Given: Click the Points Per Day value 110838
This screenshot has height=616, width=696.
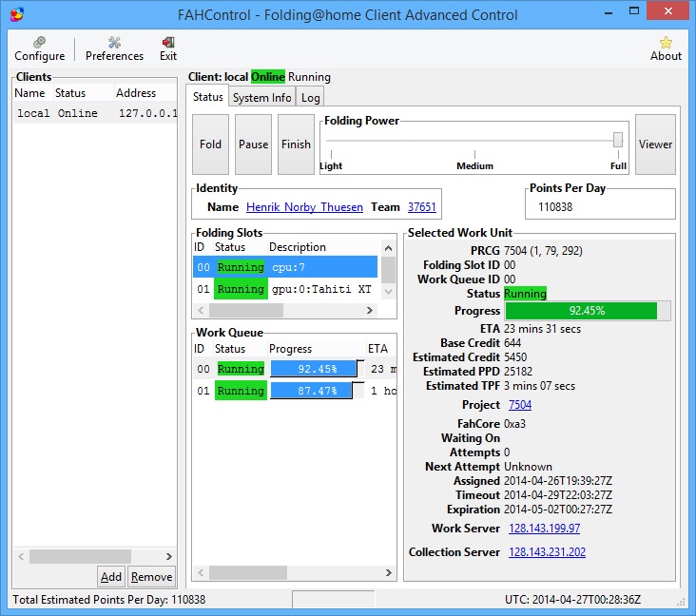Looking at the screenshot, I should (x=555, y=207).
